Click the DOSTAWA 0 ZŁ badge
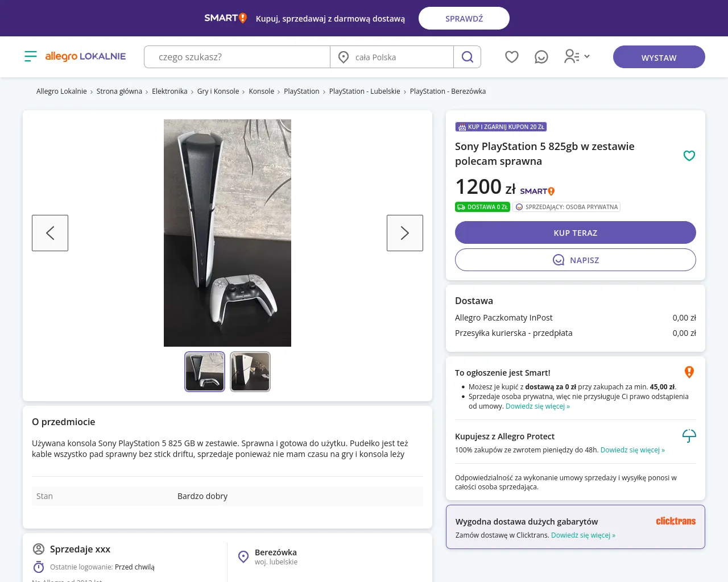This screenshot has width=728, height=582. coord(482,207)
